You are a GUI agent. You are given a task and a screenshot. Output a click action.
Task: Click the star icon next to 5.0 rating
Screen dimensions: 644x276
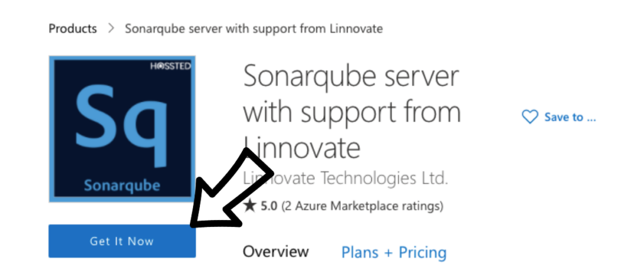(249, 206)
